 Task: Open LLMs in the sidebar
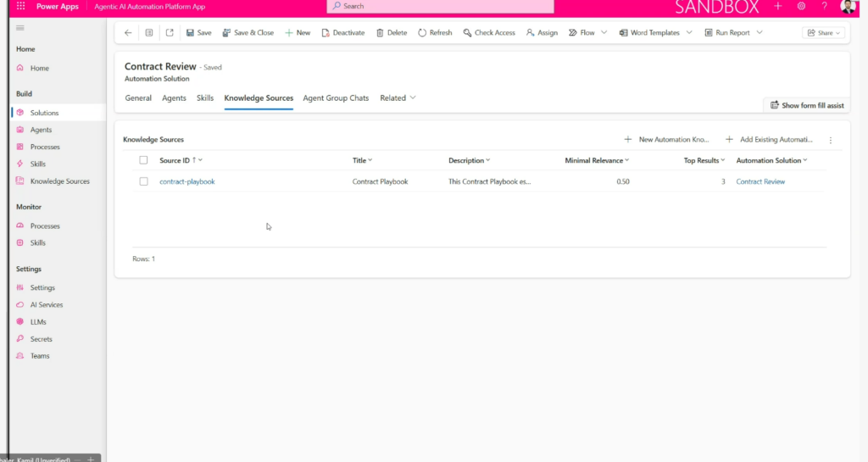pos(38,322)
